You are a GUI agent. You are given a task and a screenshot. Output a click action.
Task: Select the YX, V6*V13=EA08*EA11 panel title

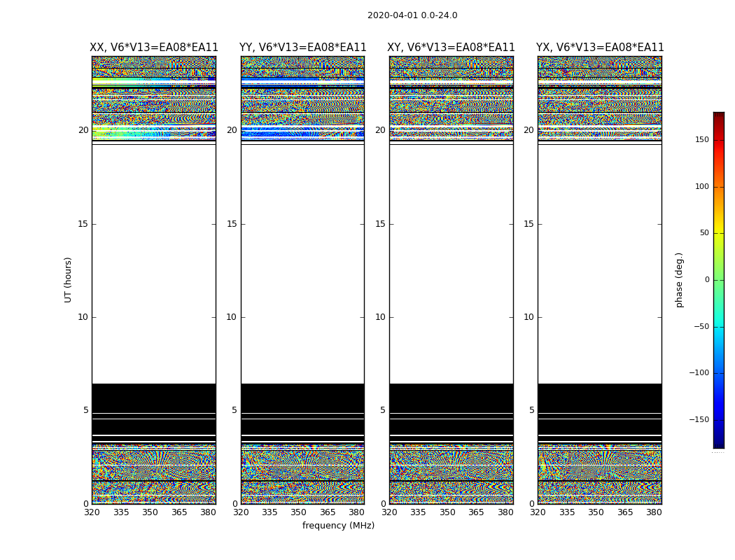click(x=600, y=48)
